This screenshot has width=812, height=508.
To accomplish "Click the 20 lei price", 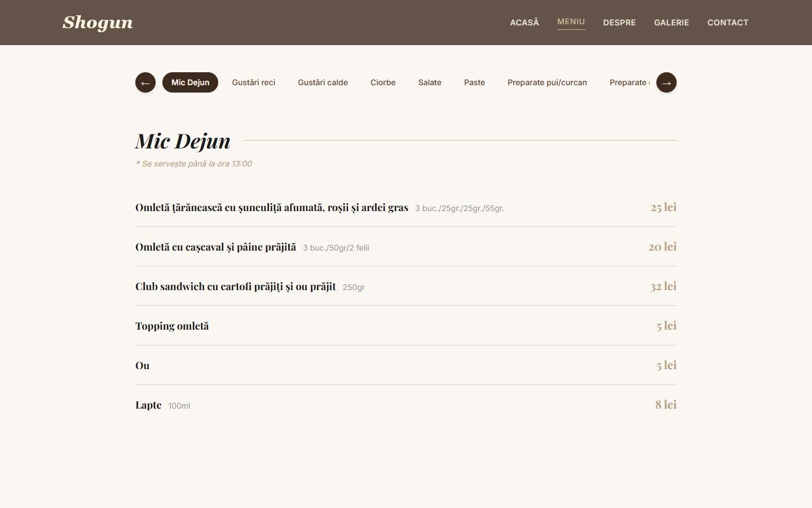I will (663, 247).
